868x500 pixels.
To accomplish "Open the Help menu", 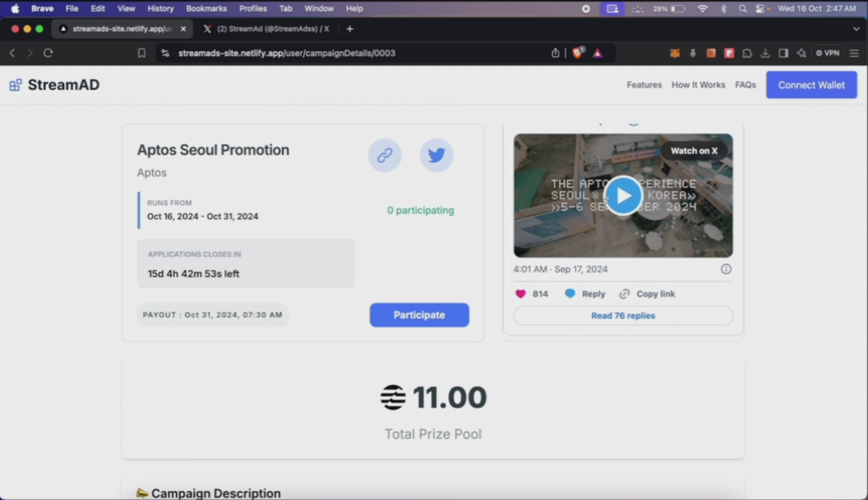I will pos(354,9).
